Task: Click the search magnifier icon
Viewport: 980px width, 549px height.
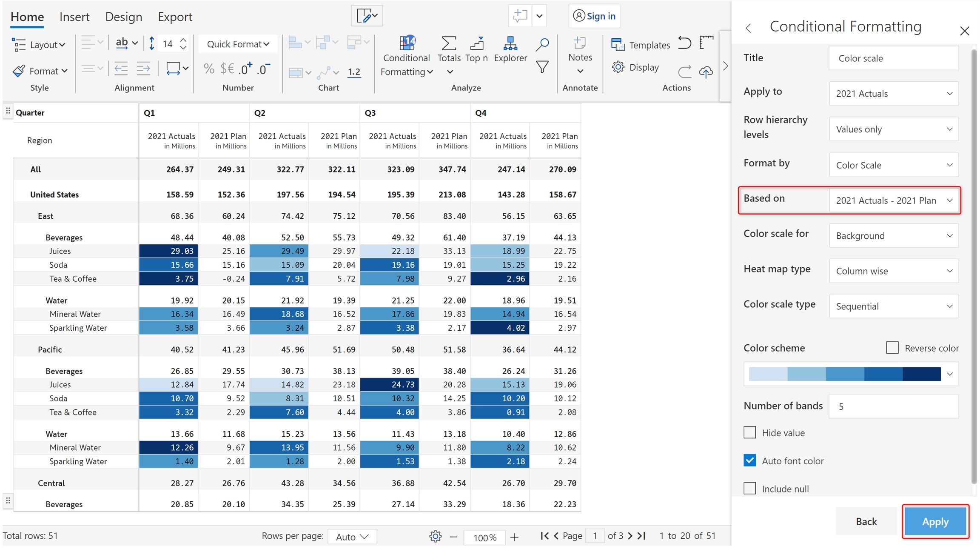Action: [x=542, y=44]
